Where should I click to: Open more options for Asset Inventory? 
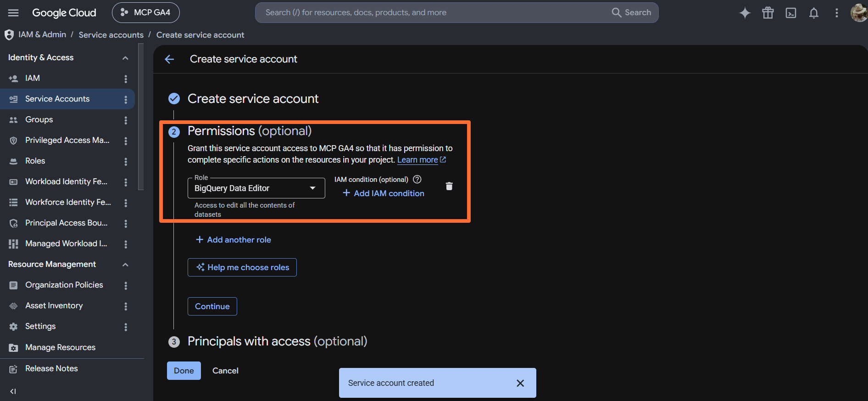[x=126, y=306]
